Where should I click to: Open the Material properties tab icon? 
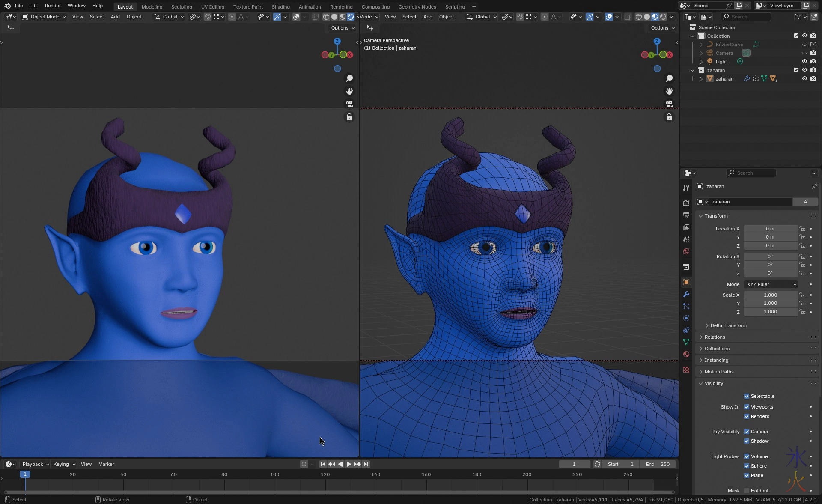(686, 354)
